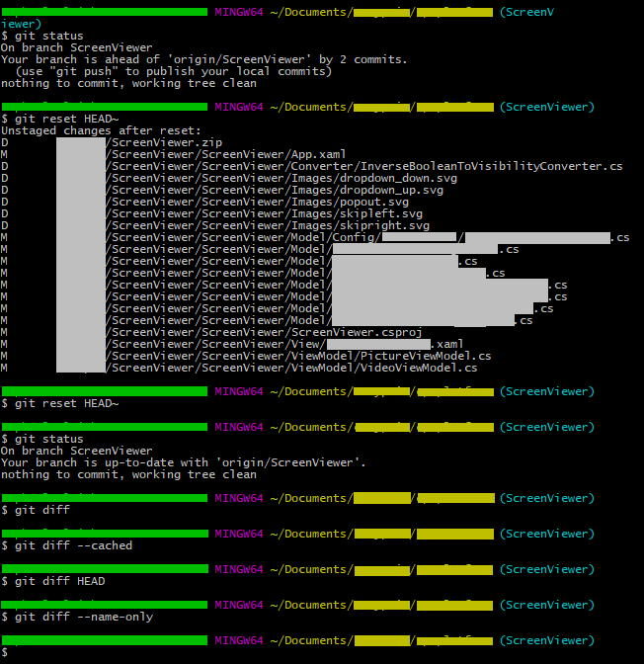Select the dropdown_down.svg file line
Screen dimensions: 644x664
[229, 178]
